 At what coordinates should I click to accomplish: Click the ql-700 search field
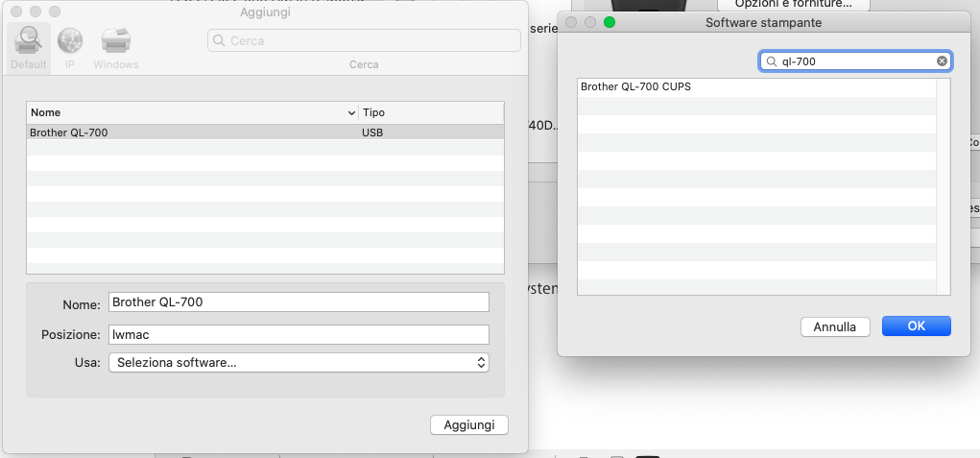coord(855,61)
